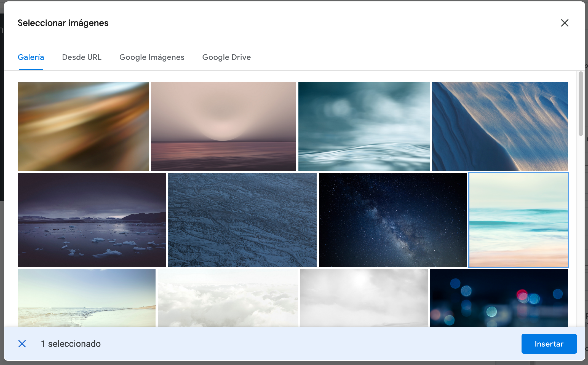The image size is (588, 365).
Task: Choose the pink sunset over sea image
Action: coord(223,126)
